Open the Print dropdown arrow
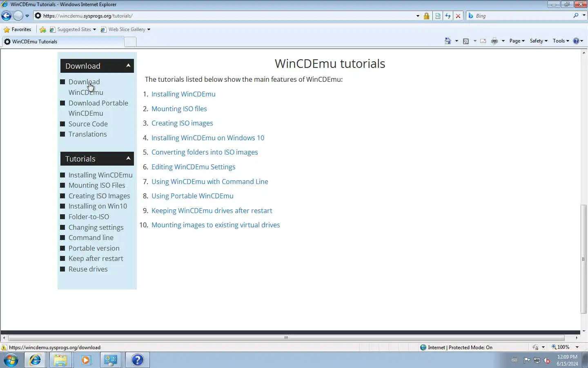 tap(503, 41)
